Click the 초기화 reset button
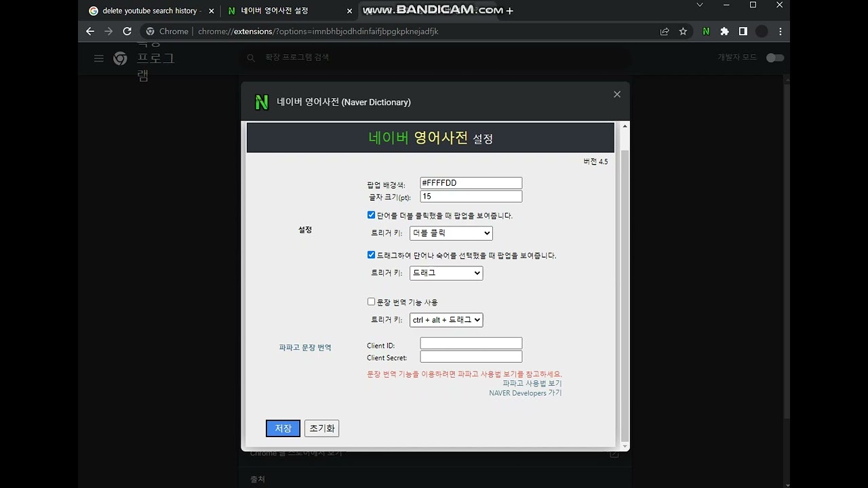868x488 pixels. pos(321,428)
